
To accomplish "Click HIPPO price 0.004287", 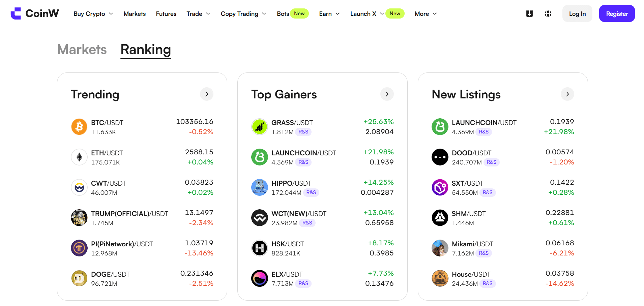I will pos(377,192).
